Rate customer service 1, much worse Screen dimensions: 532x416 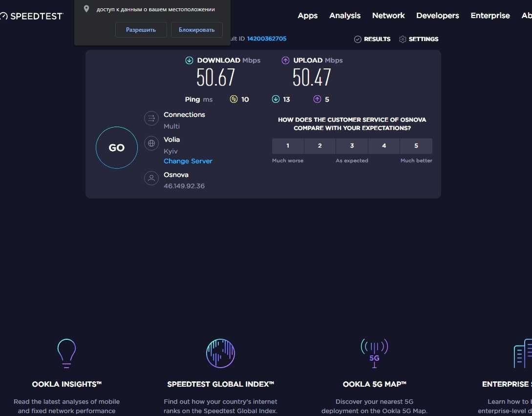click(x=288, y=146)
